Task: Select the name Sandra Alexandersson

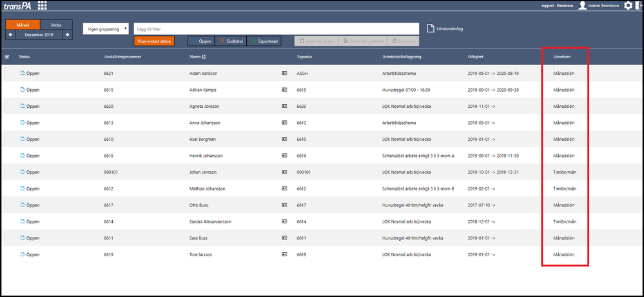Action: [210, 221]
